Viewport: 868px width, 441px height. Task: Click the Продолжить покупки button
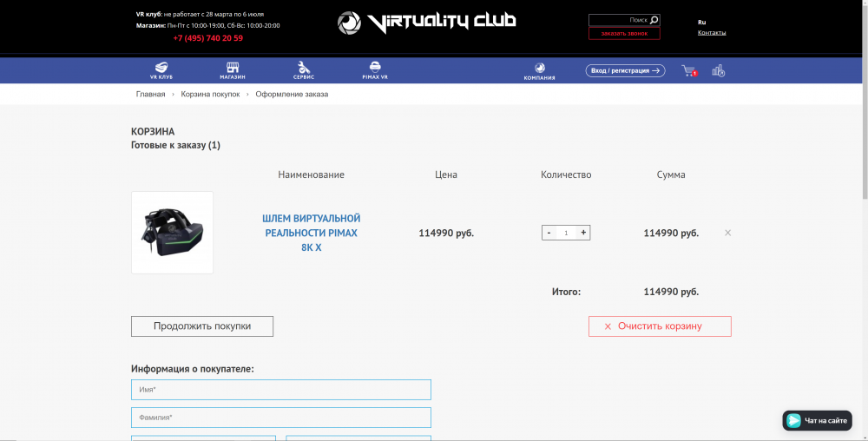[x=202, y=326]
